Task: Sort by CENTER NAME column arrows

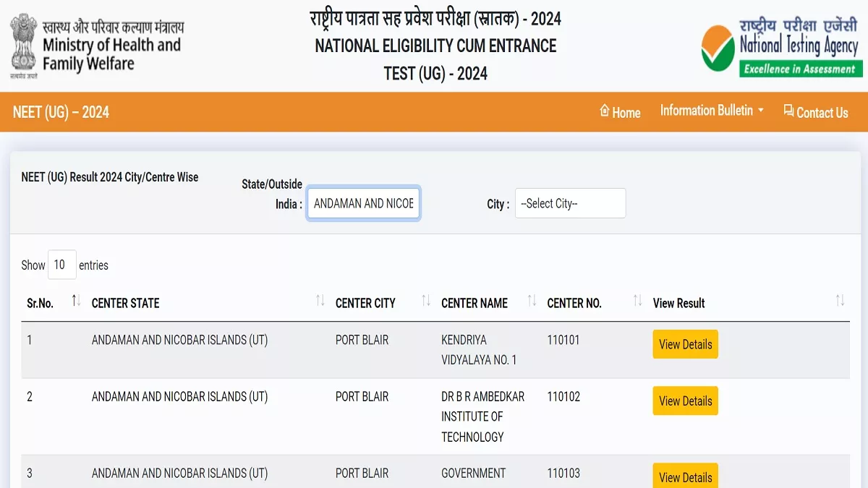Action: [532, 301]
